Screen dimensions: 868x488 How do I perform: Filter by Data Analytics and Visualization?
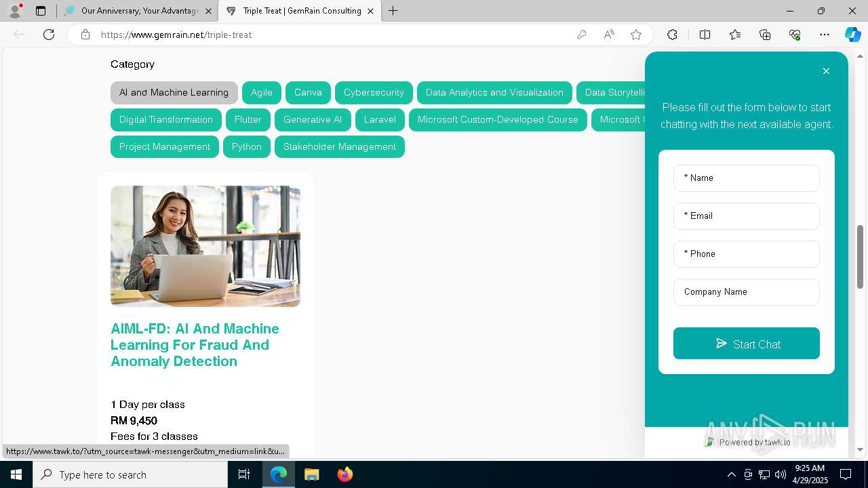pos(494,93)
